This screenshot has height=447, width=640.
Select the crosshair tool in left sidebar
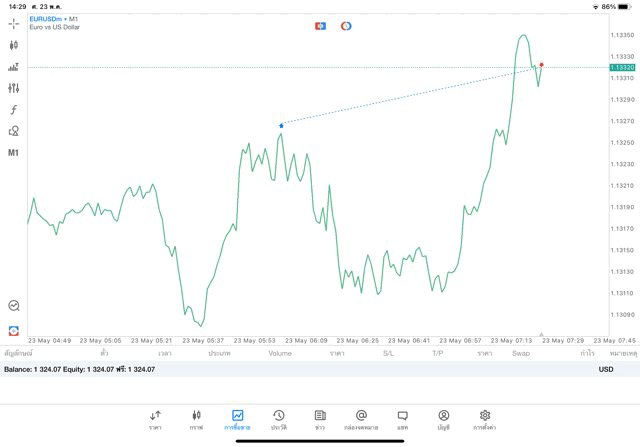point(13,23)
